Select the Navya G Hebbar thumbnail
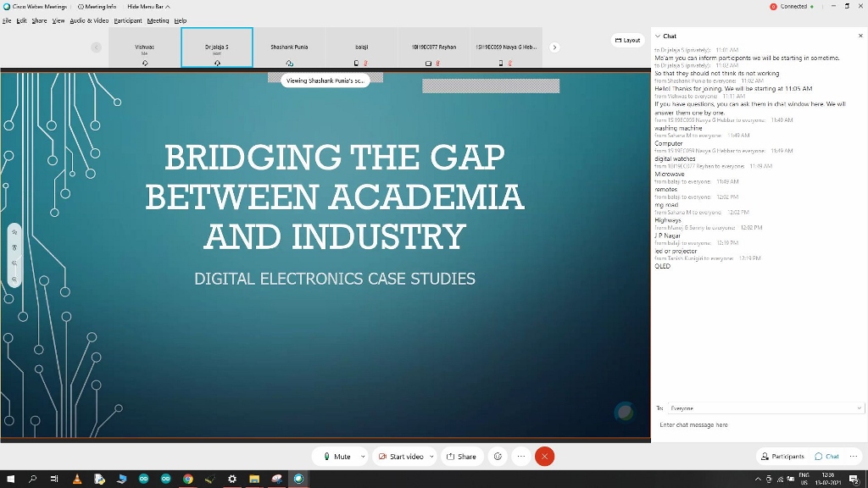 pos(506,47)
